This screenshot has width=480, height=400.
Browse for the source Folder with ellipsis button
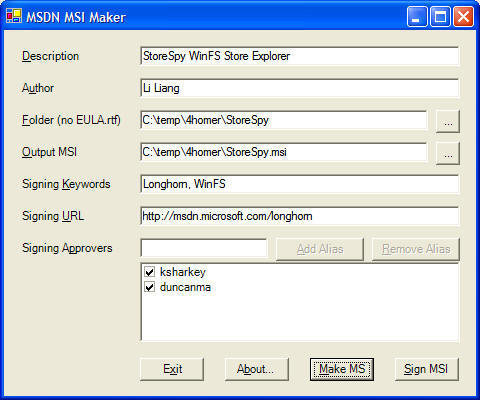pyautogui.click(x=448, y=121)
